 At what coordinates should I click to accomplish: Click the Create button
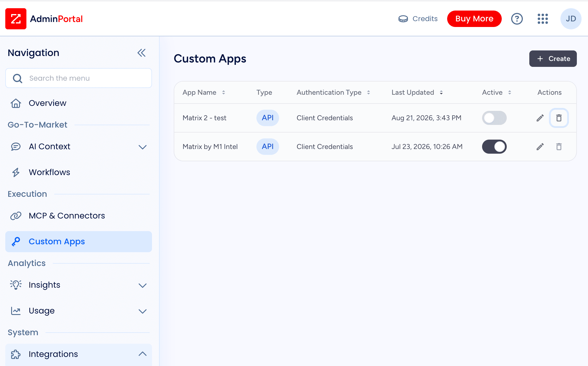click(553, 59)
